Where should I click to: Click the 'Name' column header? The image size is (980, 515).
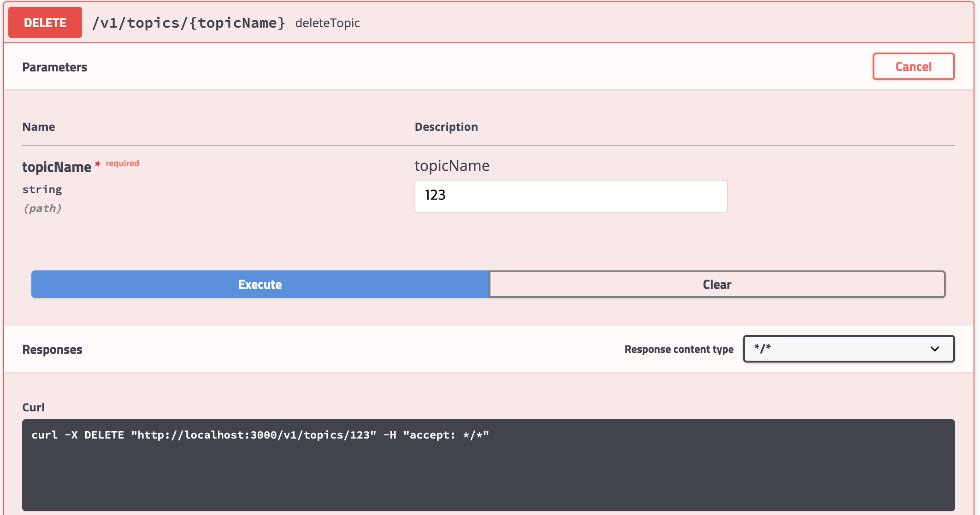coord(39,127)
